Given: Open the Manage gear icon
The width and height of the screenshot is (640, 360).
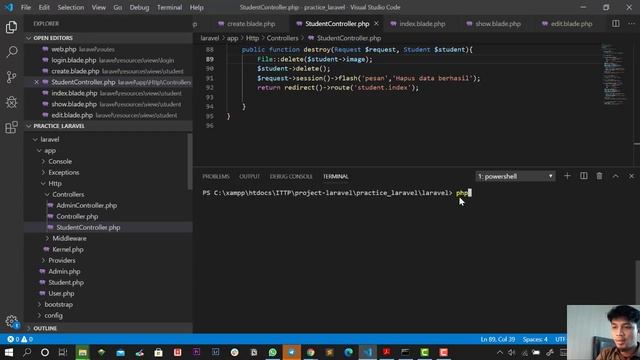Looking at the screenshot, I should coord(11,322).
